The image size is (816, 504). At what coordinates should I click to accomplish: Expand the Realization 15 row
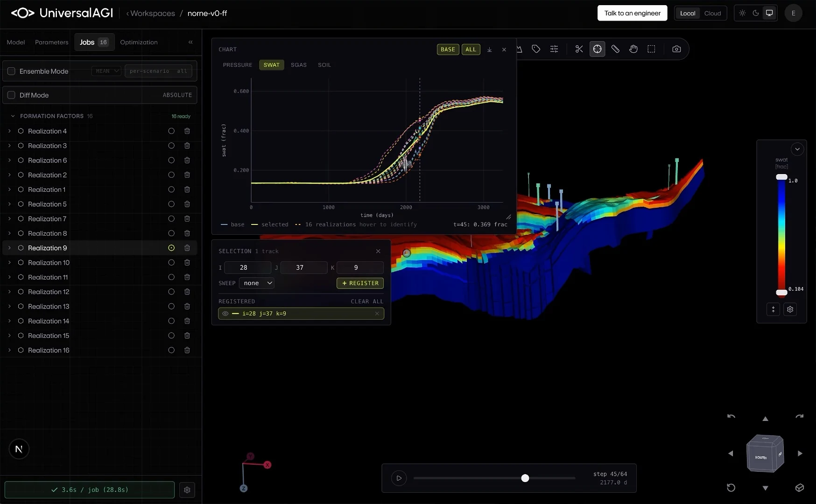[x=9, y=336]
